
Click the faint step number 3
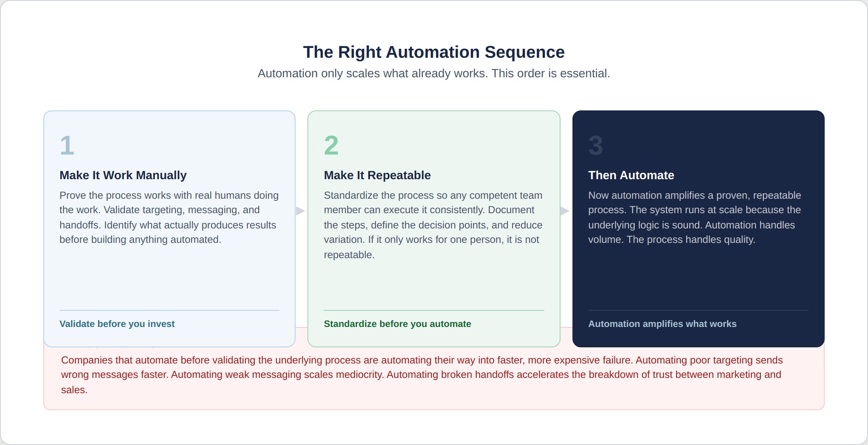(595, 145)
